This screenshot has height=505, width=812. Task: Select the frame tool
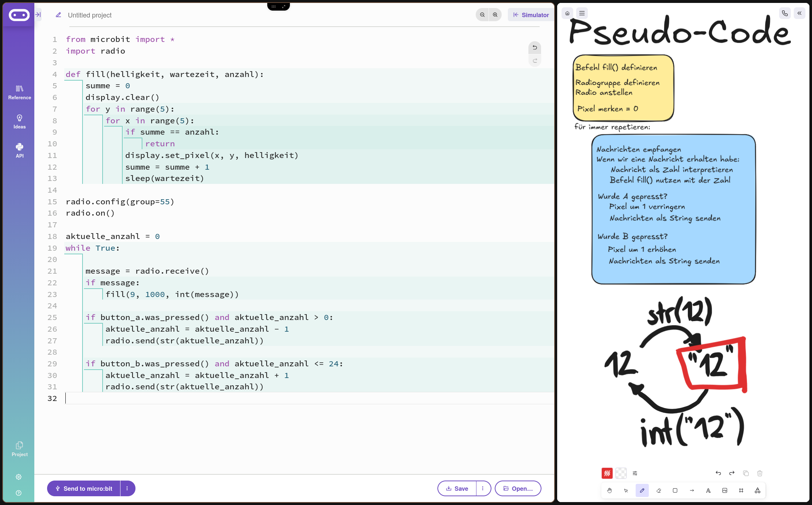pyautogui.click(x=741, y=490)
